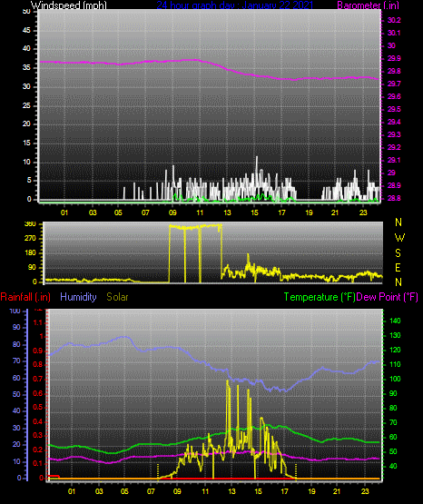Select hour 17 below the humidity graph
This screenshot has width=423, height=504.
tap(284, 491)
